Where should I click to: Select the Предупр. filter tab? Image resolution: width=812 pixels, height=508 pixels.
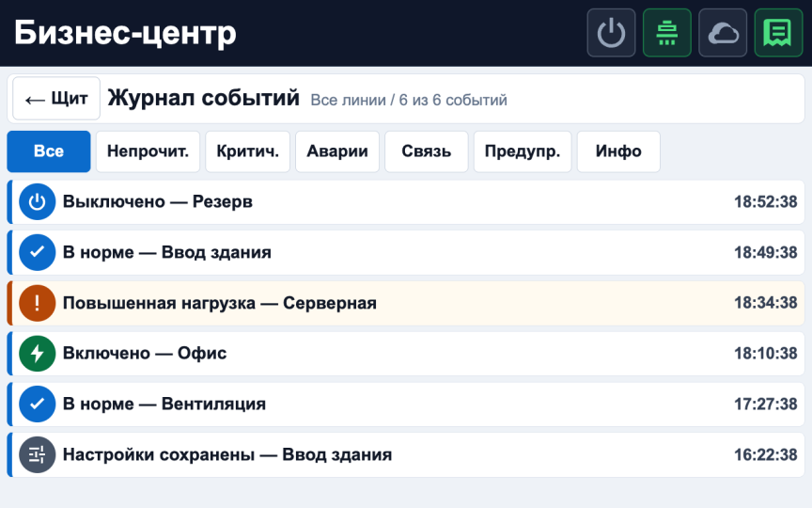click(523, 151)
